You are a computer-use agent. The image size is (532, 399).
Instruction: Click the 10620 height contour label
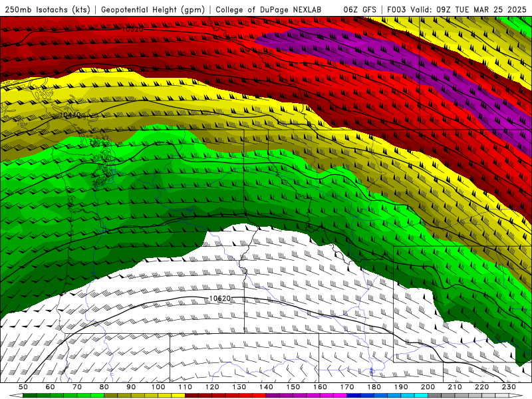[220, 299]
